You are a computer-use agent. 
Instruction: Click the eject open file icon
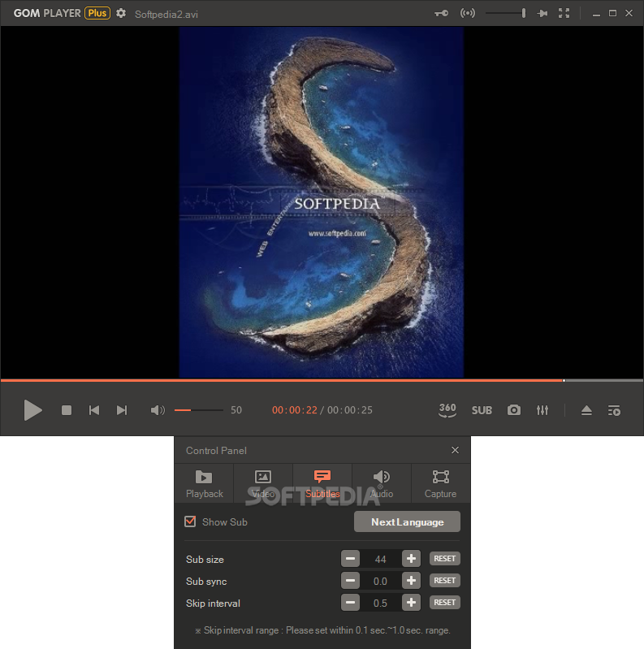586,410
